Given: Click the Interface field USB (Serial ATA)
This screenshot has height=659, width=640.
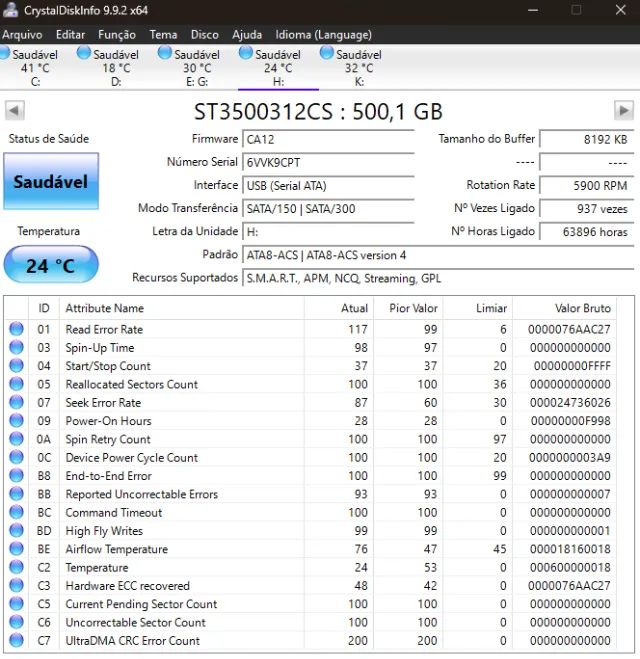Looking at the screenshot, I should click(x=328, y=185).
